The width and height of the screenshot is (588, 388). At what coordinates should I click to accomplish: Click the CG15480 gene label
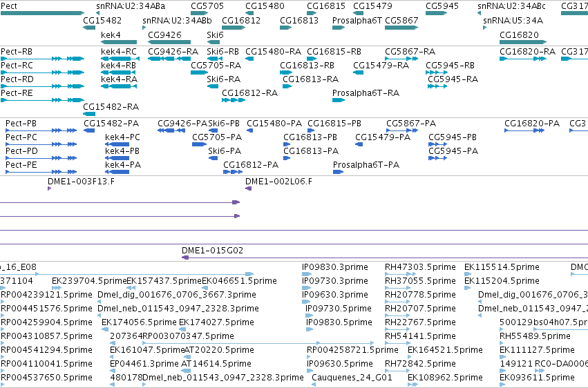click(265, 6)
